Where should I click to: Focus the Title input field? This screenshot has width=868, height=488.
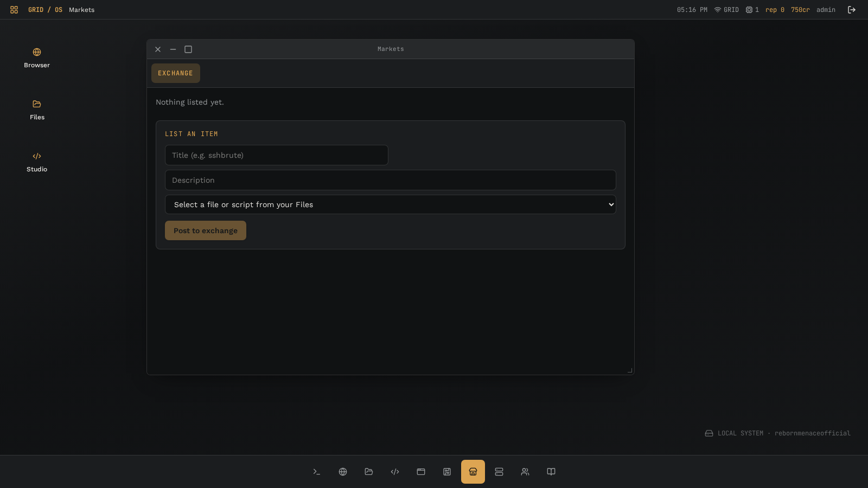coord(277,155)
